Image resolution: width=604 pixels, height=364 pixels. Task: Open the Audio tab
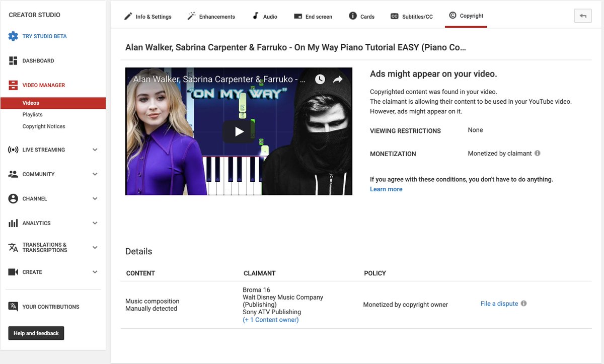[x=265, y=16]
